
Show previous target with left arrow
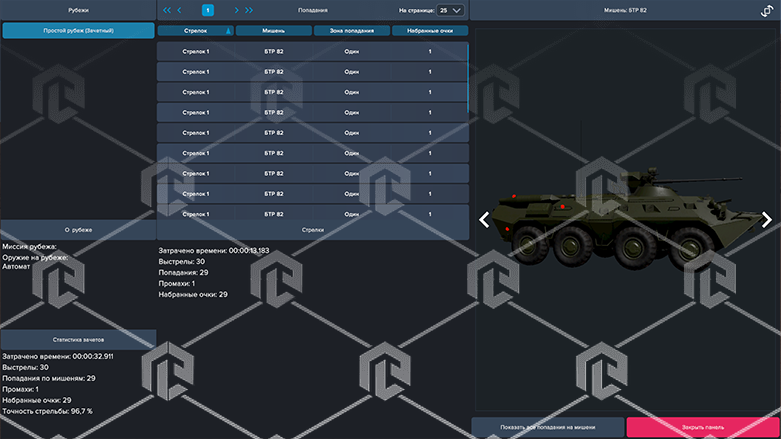[483, 220]
